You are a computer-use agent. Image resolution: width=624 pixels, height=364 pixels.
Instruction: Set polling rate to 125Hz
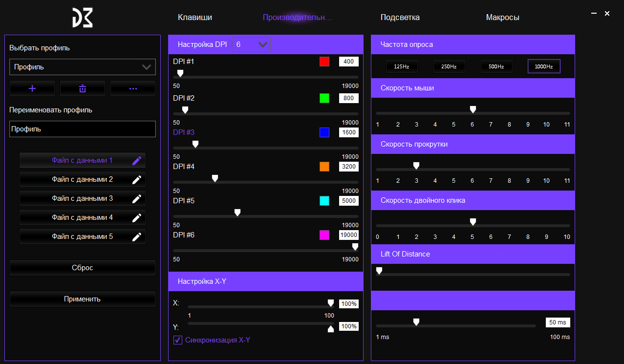tap(401, 66)
